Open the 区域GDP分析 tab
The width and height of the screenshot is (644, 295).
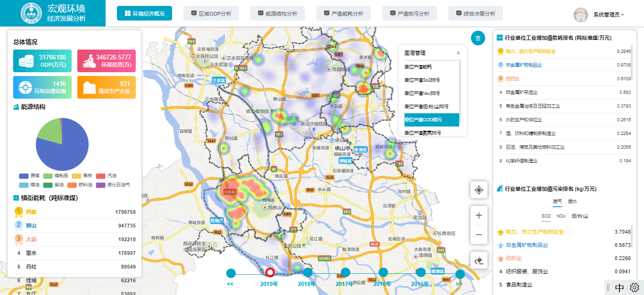tap(211, 14)
